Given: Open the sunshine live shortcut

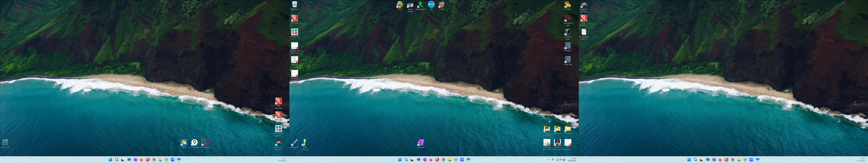Looking at the screenshot, I should (x=205, y=144).
